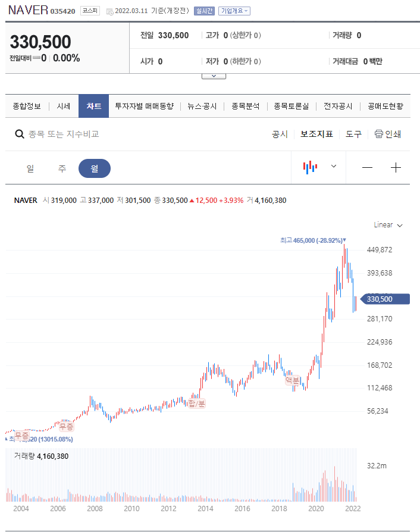Screen dimensions: 420x532
Task: Select the 월 monthly period
Action: point(95,168)
